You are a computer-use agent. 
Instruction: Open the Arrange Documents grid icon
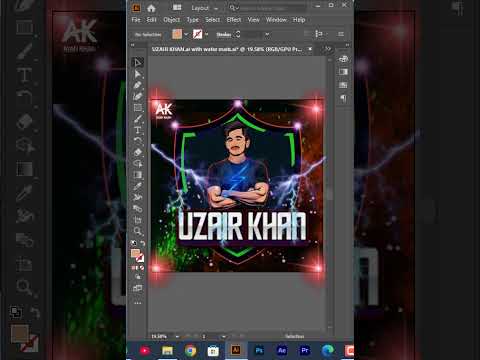pyautogui.click(x=177, y=8)
